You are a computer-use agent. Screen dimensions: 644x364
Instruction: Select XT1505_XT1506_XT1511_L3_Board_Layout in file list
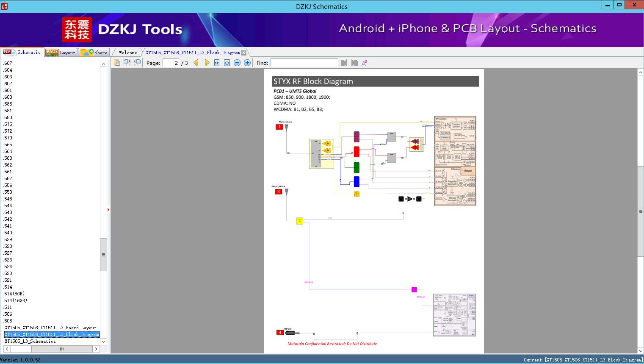(51, 328)
